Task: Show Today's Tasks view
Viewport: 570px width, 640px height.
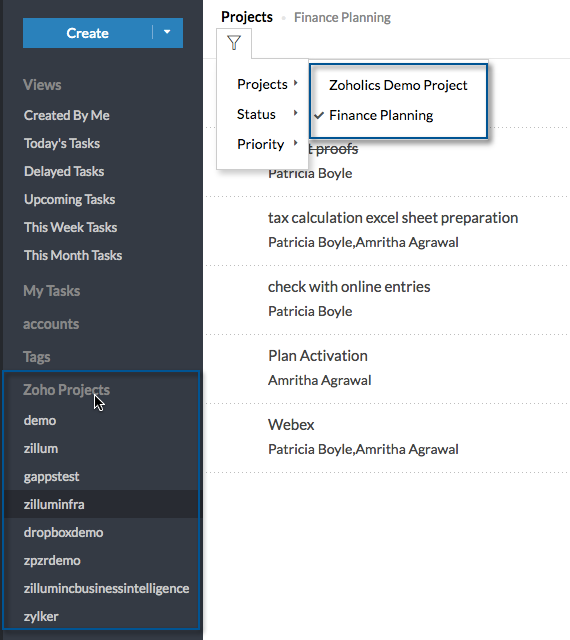Action: [x=62, y=143]
